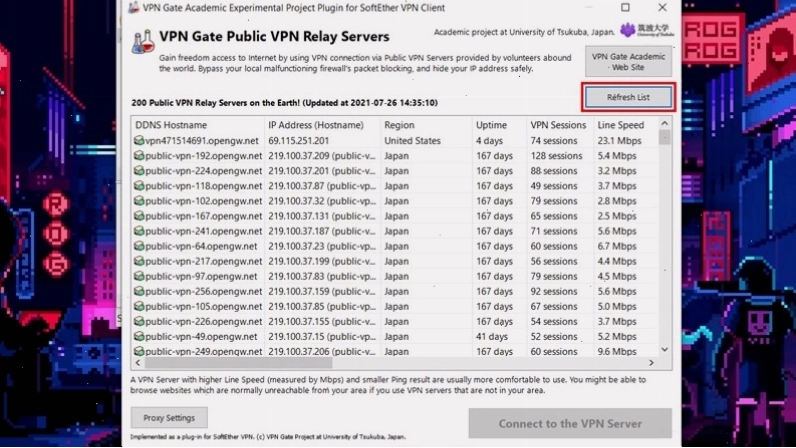
Task: Select server icon for public-vpn-224.opengw.net
Action: pos(139,171)
